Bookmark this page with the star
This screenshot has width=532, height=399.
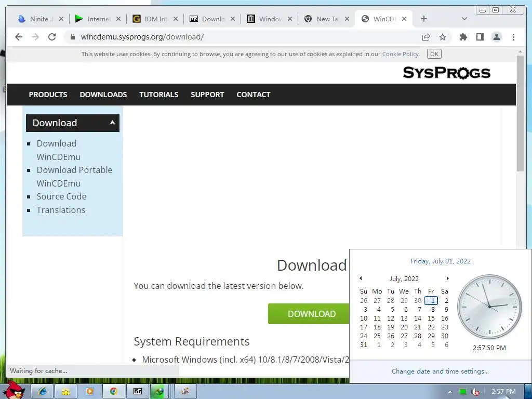point(443,37)
